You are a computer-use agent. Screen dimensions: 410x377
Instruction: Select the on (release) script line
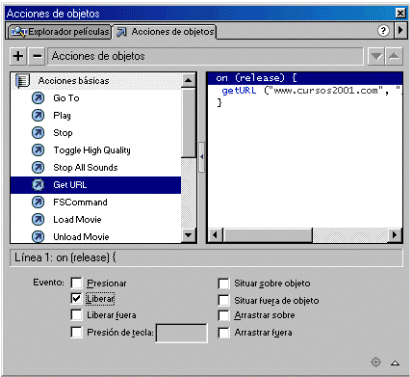pyautogui.click(x=305, y=78)
